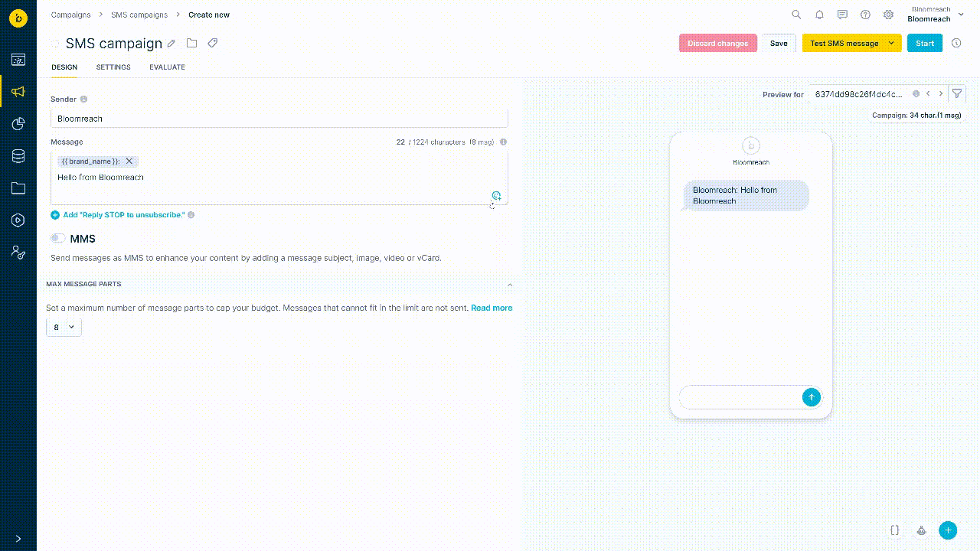Screen dimensions: 980x551
Task: Switch to the SETTINGS tab
Action: 113,67
